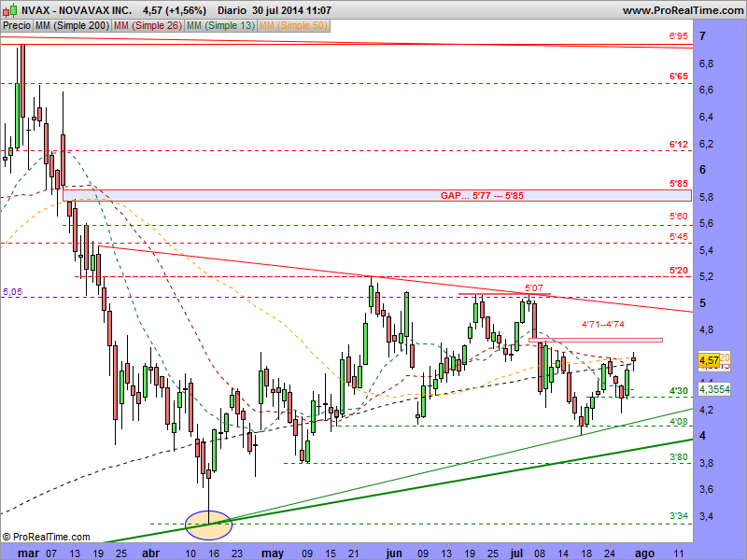Click the green 3'80 support label
Image resolution: width=747 pixels, height=560 pixels.
(x=679, y=457)
